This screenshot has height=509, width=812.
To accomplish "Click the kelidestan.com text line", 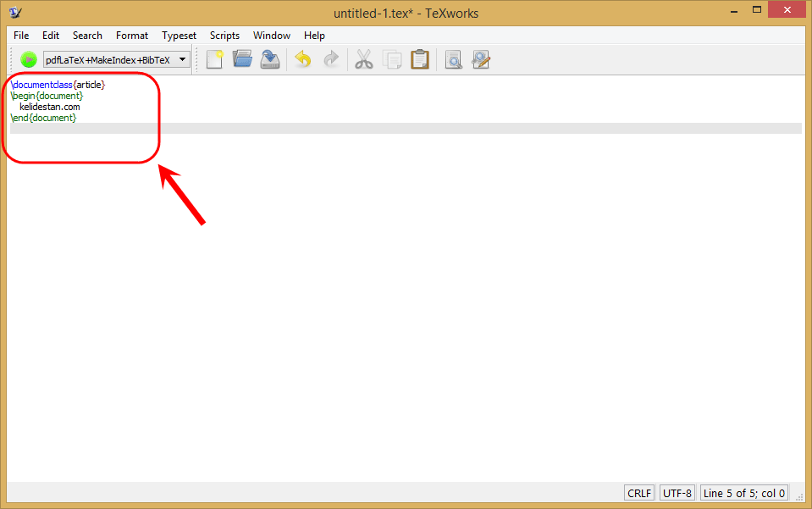I will (x=50, y=107).
